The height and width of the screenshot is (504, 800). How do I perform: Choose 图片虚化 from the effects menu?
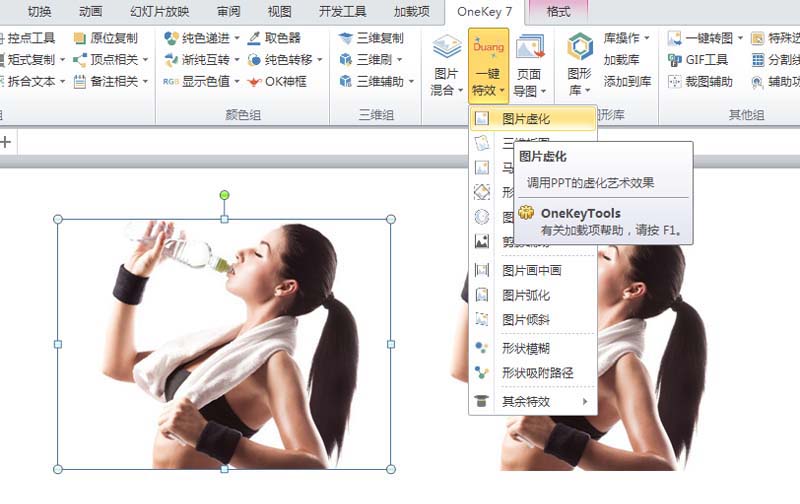point(533,119)
